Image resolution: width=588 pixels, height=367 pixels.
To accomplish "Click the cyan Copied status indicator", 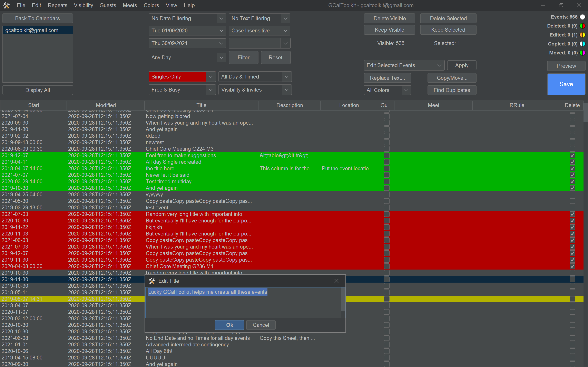I will [582, 44].
